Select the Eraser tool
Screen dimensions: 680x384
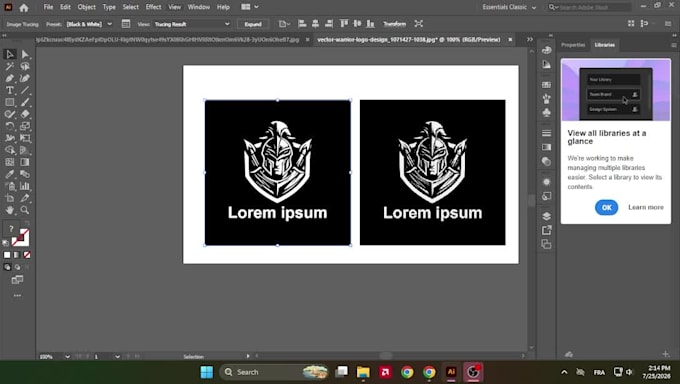point(25,114)
